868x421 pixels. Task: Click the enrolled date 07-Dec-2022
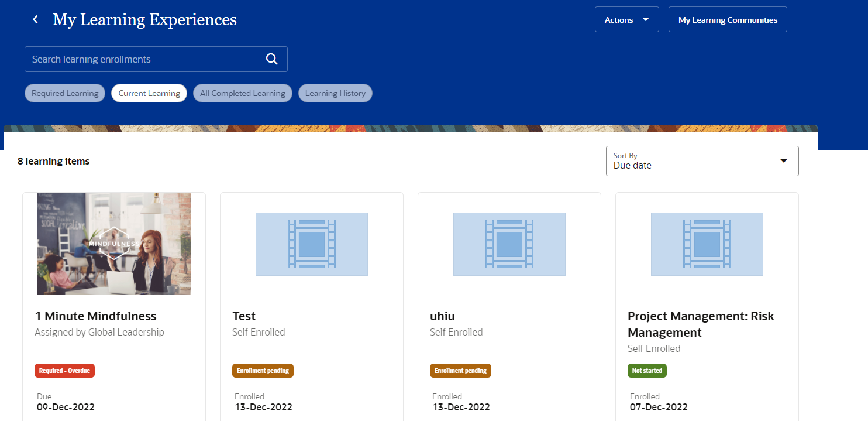(x=659, y=407)
